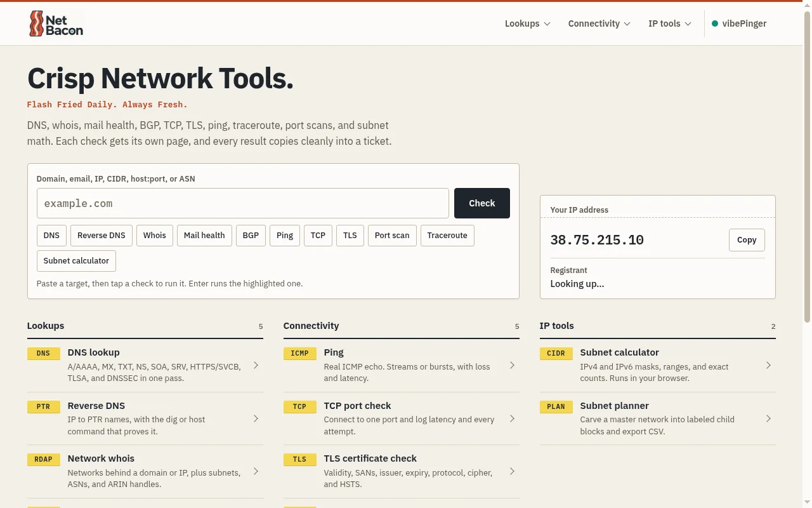Select the DNS check chip
Screen dimensions: 812x508
click(51, 235)
